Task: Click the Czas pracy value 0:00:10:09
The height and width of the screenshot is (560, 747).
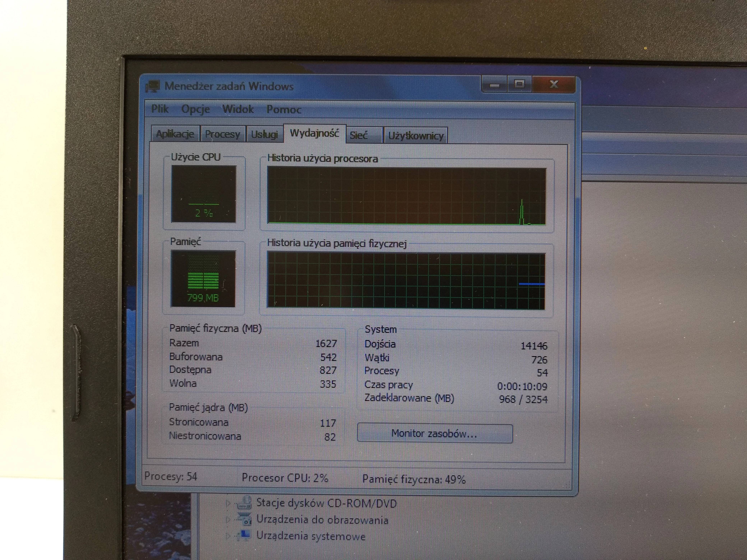Action: point(522,386)
